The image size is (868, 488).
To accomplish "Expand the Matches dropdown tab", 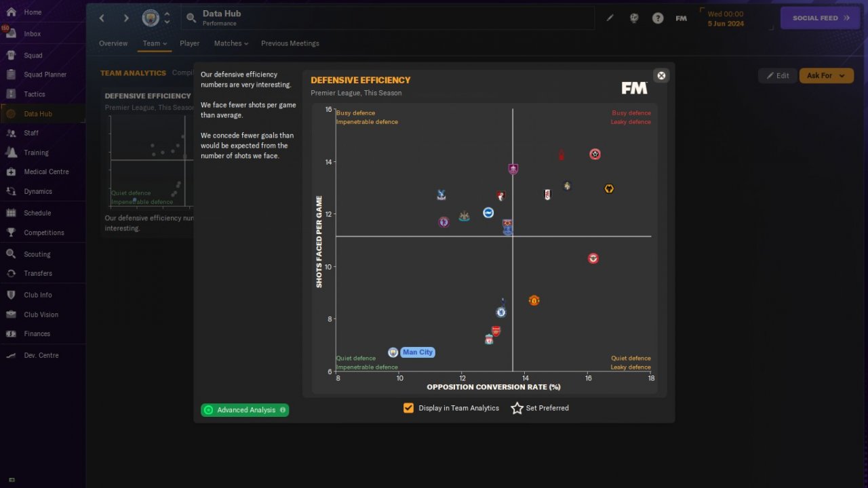I will [x=231, y=43].
